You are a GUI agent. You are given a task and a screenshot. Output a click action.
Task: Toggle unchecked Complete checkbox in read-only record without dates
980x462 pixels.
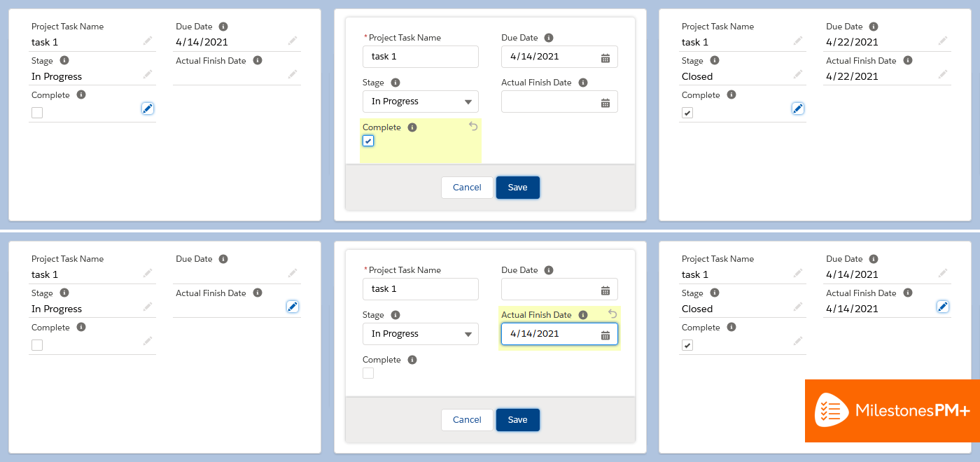pos(37,345)
